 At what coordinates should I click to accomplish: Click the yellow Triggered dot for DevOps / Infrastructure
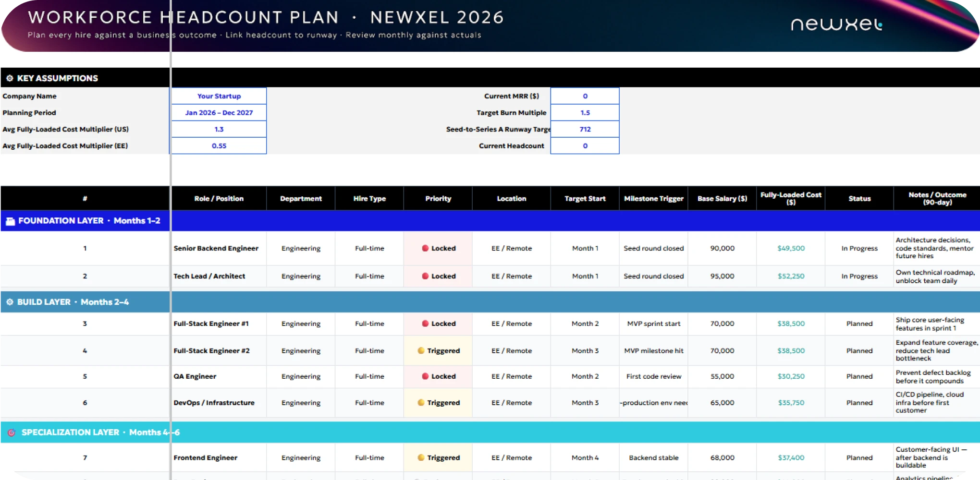[x=421, y=402]
